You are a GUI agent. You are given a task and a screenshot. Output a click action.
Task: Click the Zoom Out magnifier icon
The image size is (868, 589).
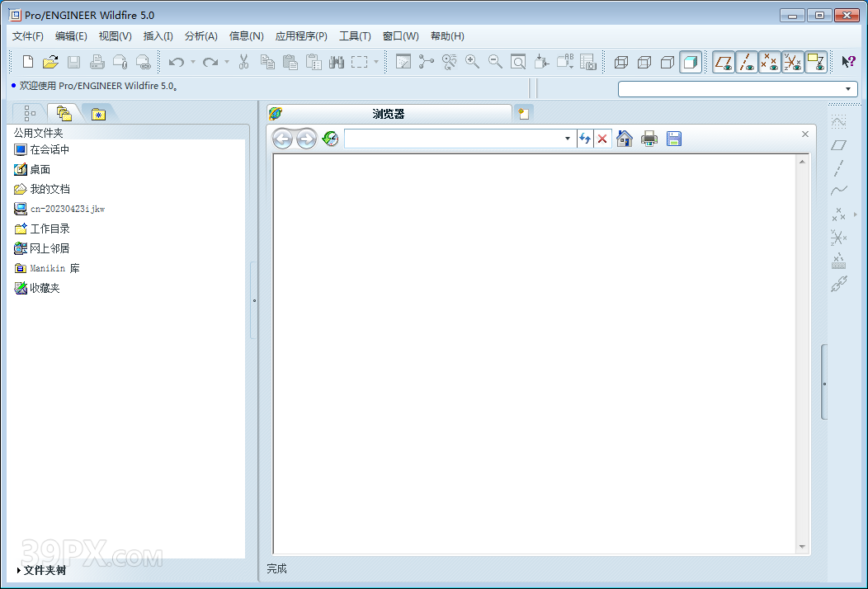495,61
